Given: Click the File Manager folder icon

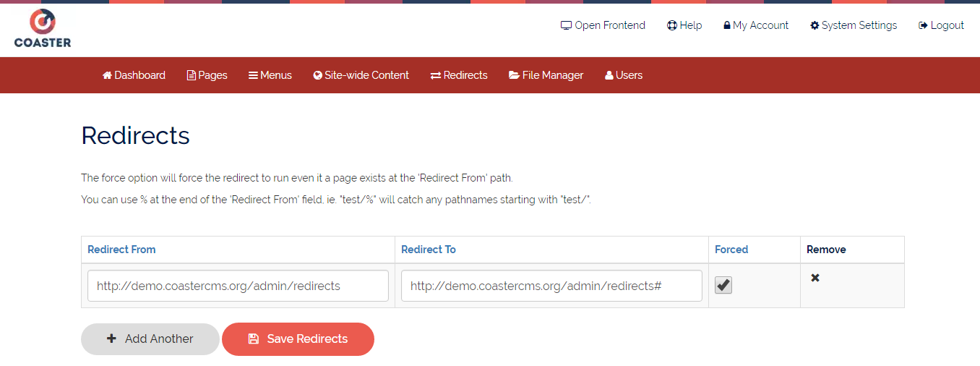Looking at the screenshot, I should point(514,75).
